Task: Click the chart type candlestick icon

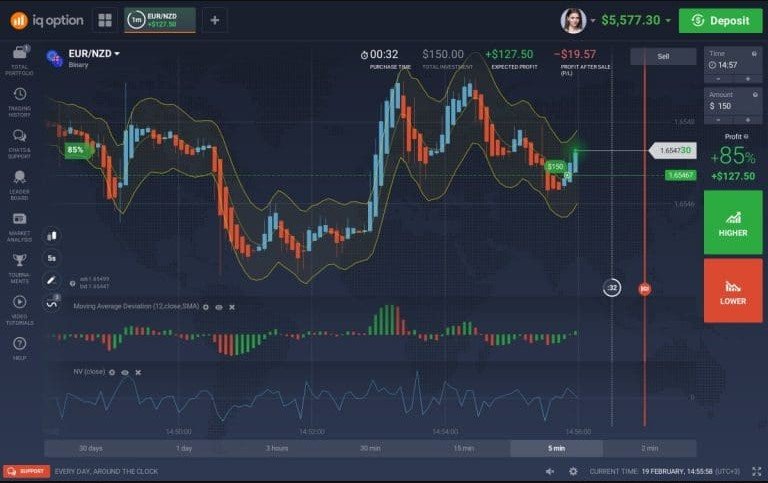Action: 52,236
